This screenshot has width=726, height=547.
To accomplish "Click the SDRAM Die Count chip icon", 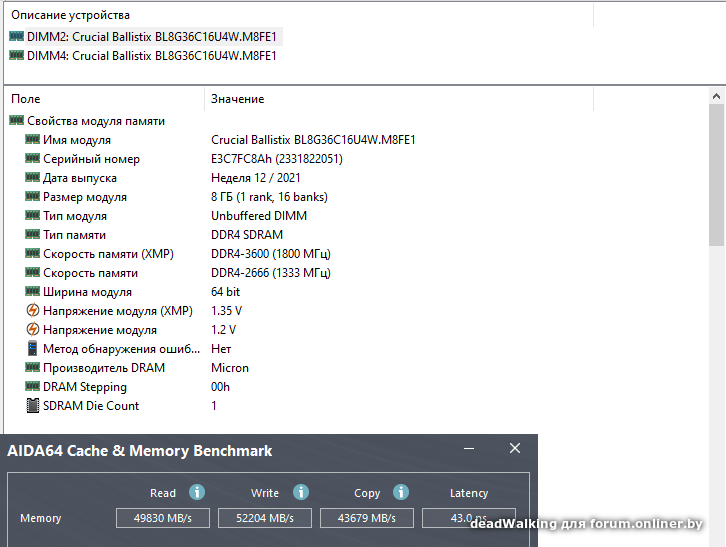I will tap(32, 406).
